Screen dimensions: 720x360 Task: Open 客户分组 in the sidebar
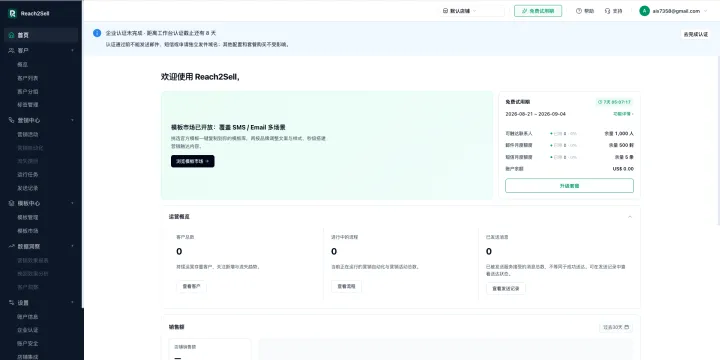28,91
